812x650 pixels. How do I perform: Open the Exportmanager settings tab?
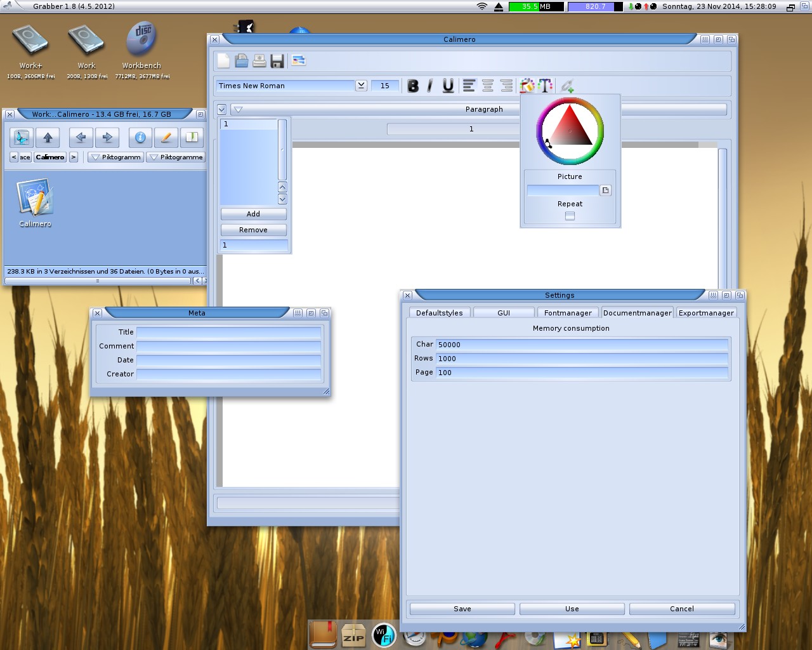(706, 313)
